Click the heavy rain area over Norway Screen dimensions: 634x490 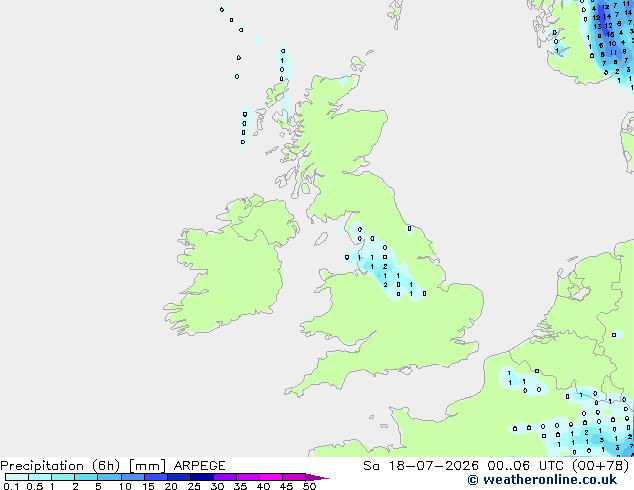(609, 30)
